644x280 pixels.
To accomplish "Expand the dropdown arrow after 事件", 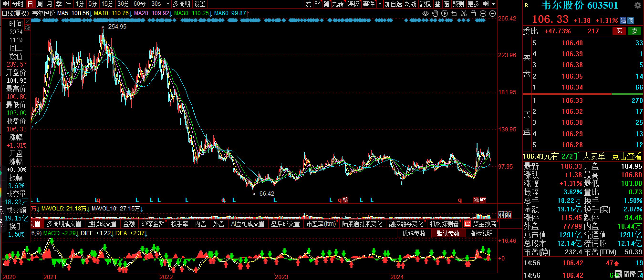I will [380, 4].
